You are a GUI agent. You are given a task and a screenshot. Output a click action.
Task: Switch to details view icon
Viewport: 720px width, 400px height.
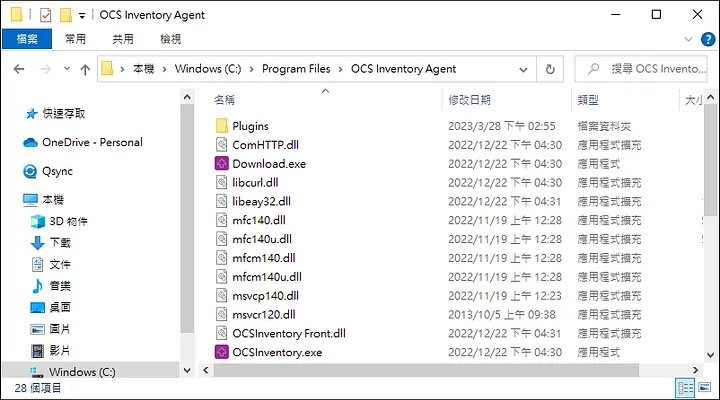(x=685, y=388)
